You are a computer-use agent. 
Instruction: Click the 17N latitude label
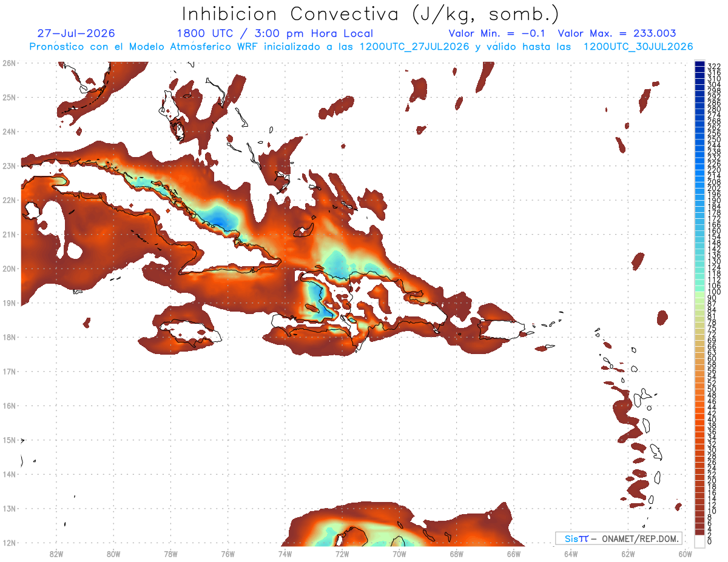8,371
